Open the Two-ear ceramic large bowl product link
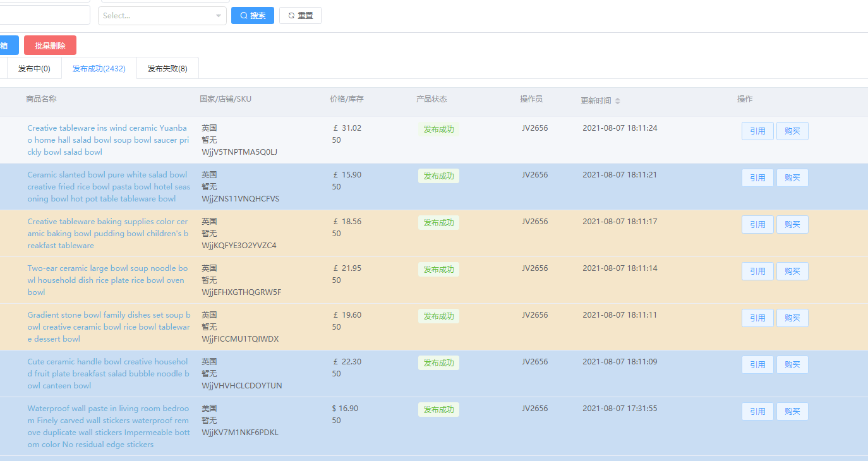868x461 pixels. (107, 280)
